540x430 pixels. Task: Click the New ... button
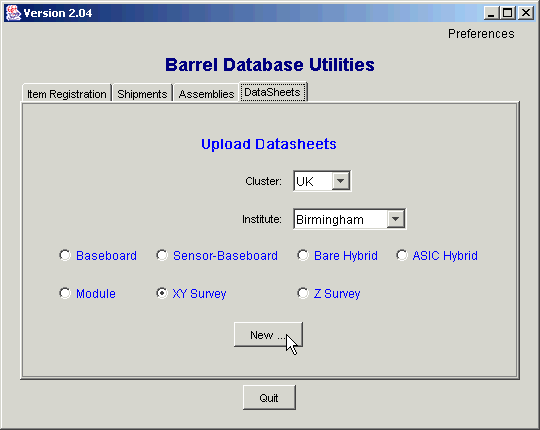tap(268, 335)
